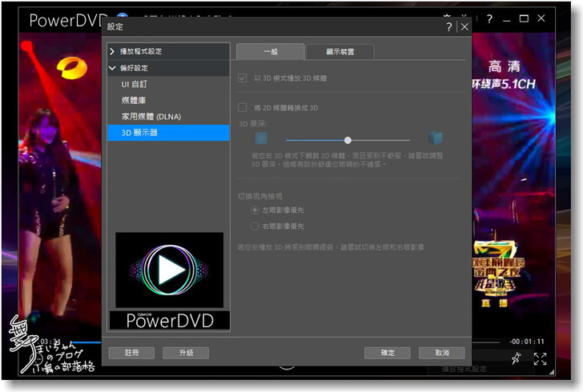Enable 將 2D 媒體轉換成 3D checkbox
This screenshot has height=392, width=583.
pyautogui.click(x=243, y=107)
